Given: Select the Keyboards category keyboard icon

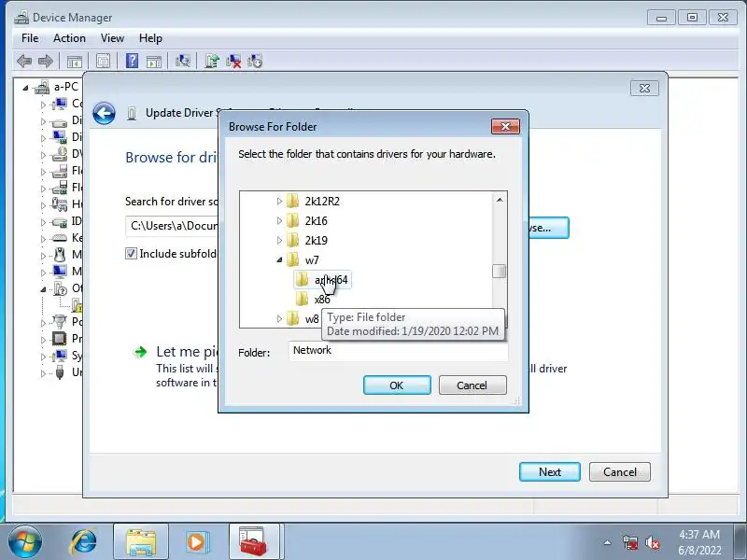Looking at the screenshot, I should [60, 238].
